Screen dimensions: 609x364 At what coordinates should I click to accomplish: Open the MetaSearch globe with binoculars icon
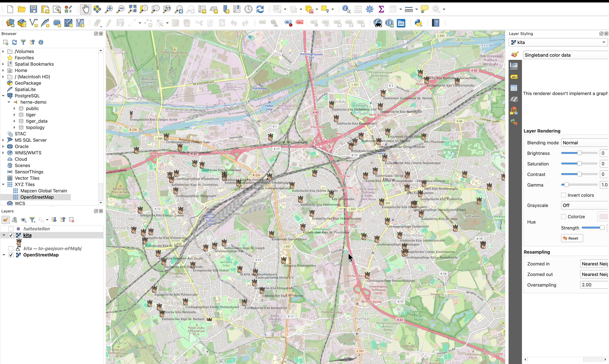[378, 23]
